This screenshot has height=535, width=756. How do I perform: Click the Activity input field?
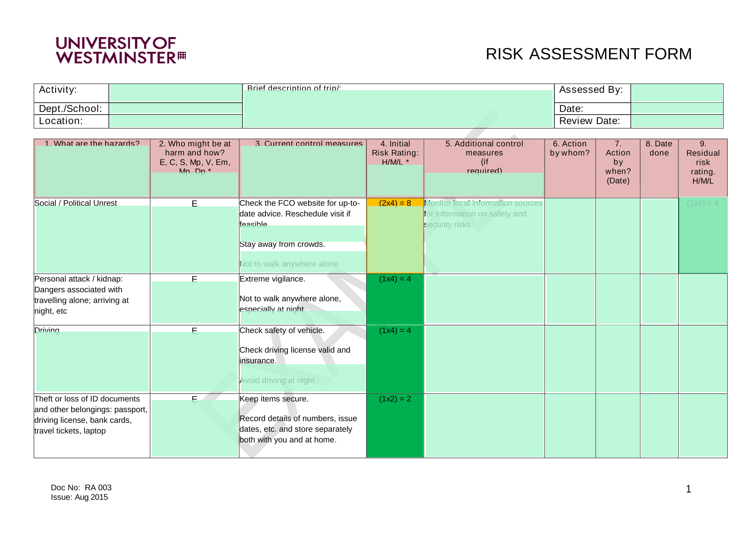pyautogui.click(x=176, y=93)
